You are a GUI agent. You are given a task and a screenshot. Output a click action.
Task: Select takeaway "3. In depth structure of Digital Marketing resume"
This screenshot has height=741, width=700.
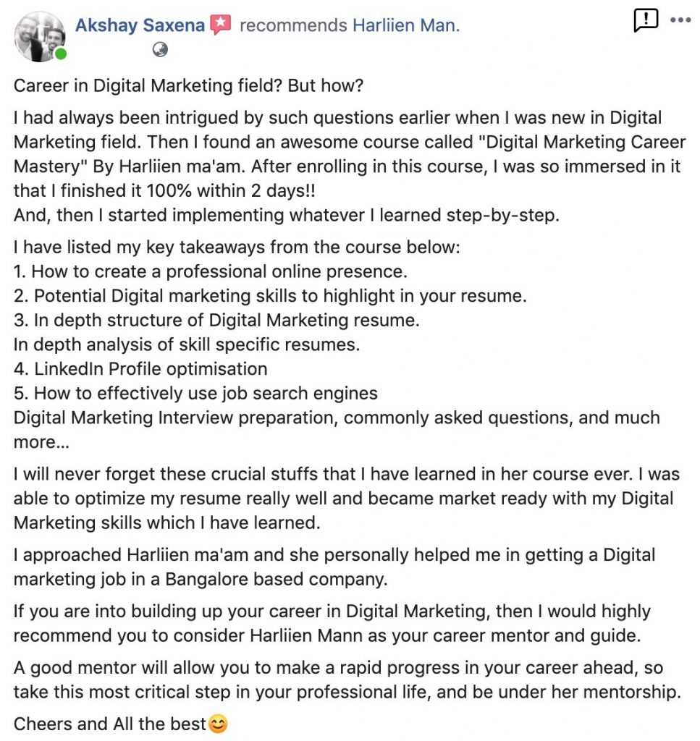pyautogui.click(x=216, y=321)
